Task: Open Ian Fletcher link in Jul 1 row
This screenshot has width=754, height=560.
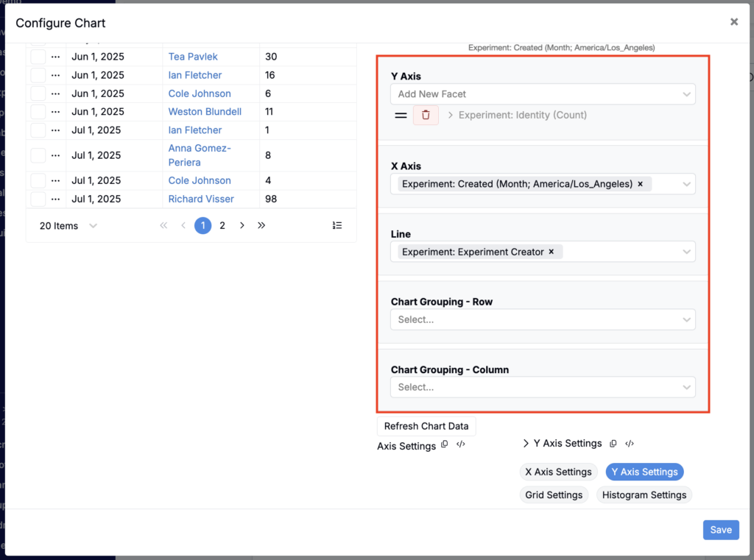Action: (194, 130)
